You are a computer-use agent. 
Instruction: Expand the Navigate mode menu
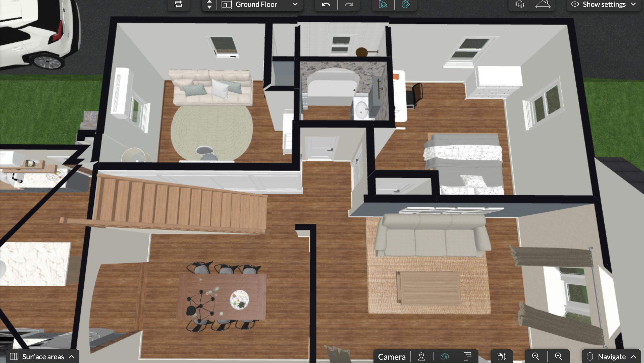(x=611, y=356)
